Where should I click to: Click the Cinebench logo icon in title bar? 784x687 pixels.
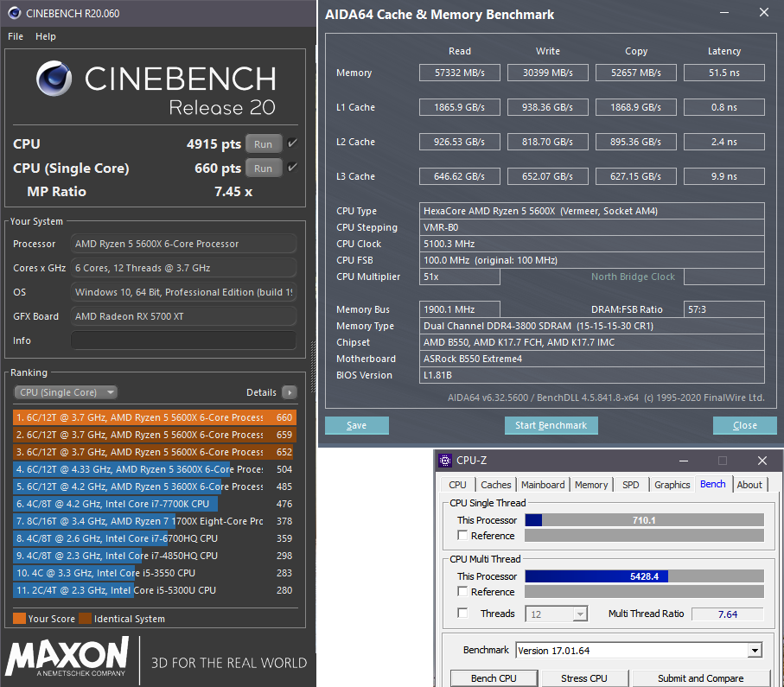[x=15, y=13]
